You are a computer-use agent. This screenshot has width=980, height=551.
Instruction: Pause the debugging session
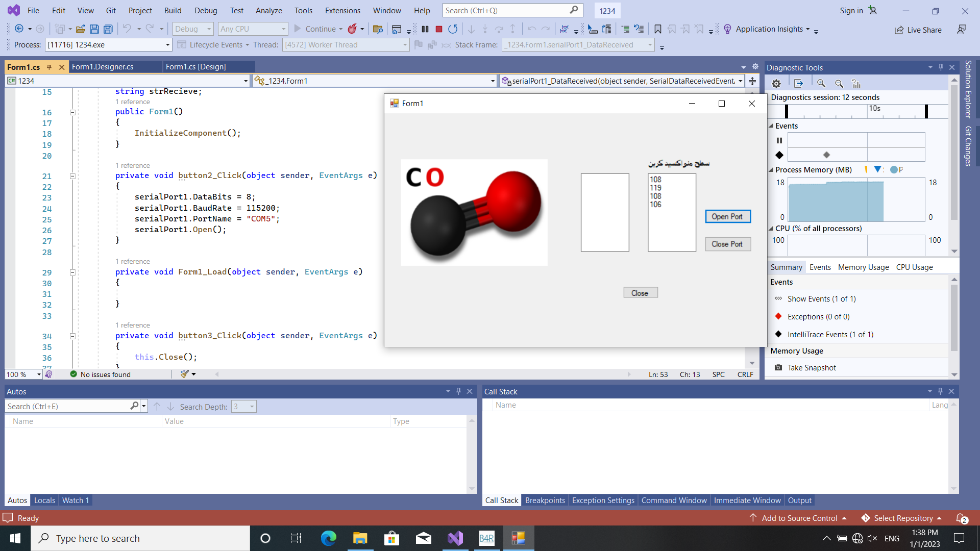[425, 29]
